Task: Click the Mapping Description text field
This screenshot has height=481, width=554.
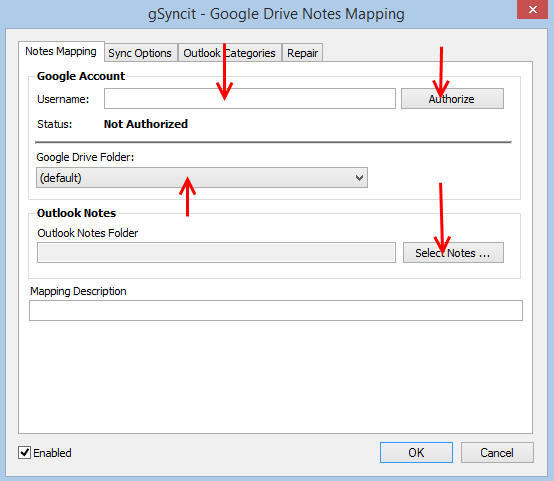Action: coord(276,311)
